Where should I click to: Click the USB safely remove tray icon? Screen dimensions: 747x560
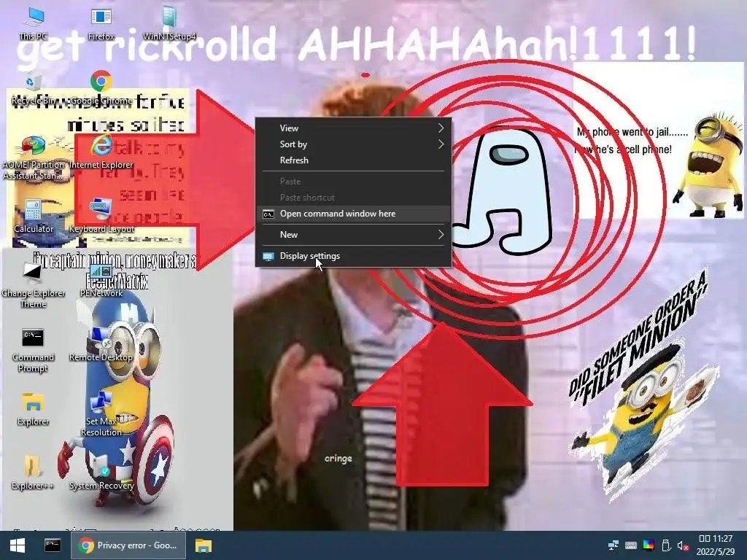[666, 545]
